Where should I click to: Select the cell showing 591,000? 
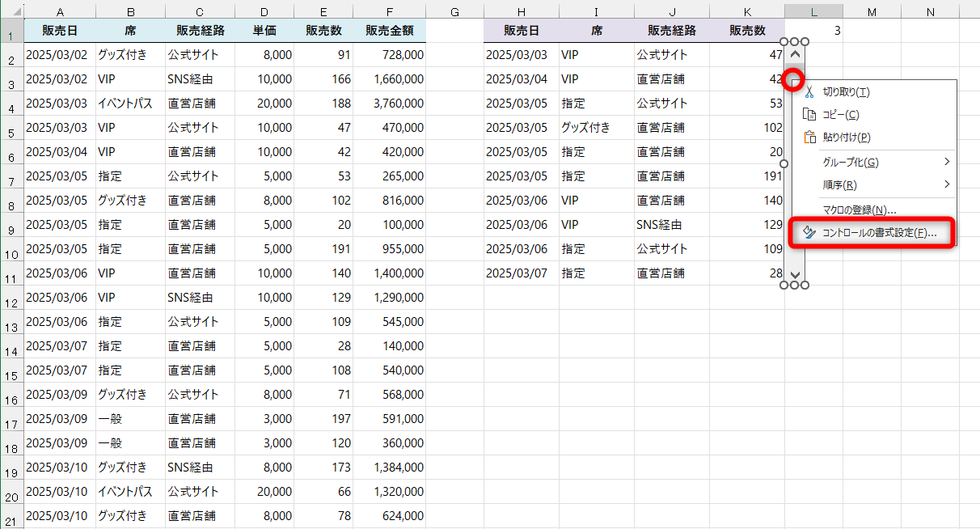click(390, 419)
